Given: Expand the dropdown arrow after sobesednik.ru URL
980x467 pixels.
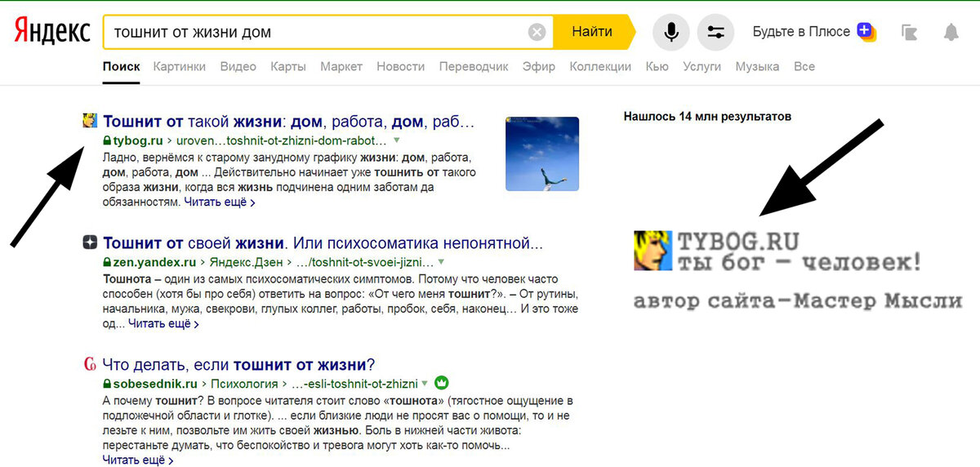Looking at the screenshot, I should pos(425,383).
